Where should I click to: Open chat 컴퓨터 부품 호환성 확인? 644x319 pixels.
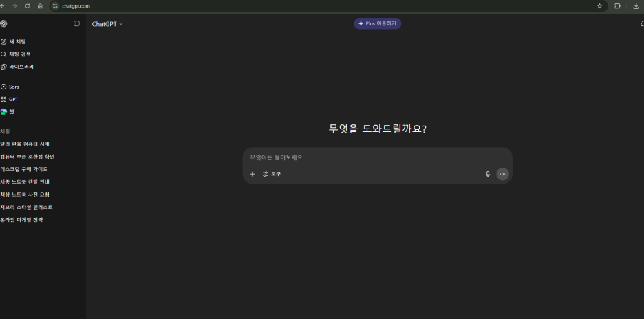[x=27, y=157]
